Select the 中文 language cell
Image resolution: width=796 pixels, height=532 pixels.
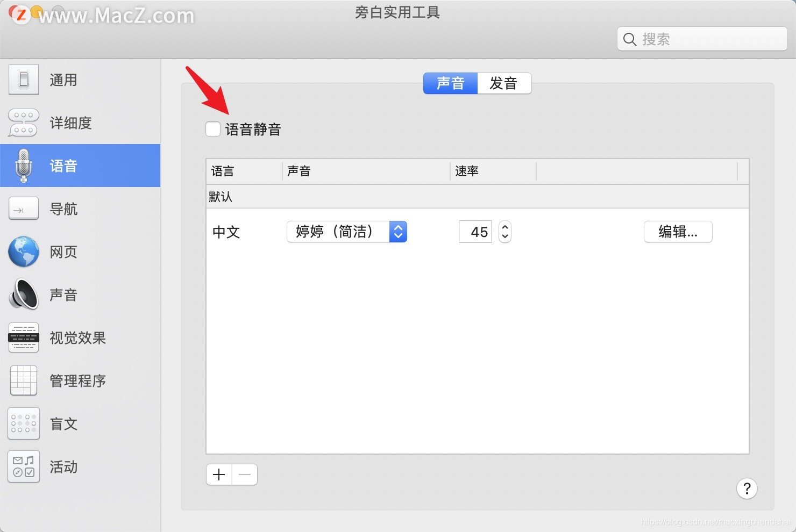[226, 232]
